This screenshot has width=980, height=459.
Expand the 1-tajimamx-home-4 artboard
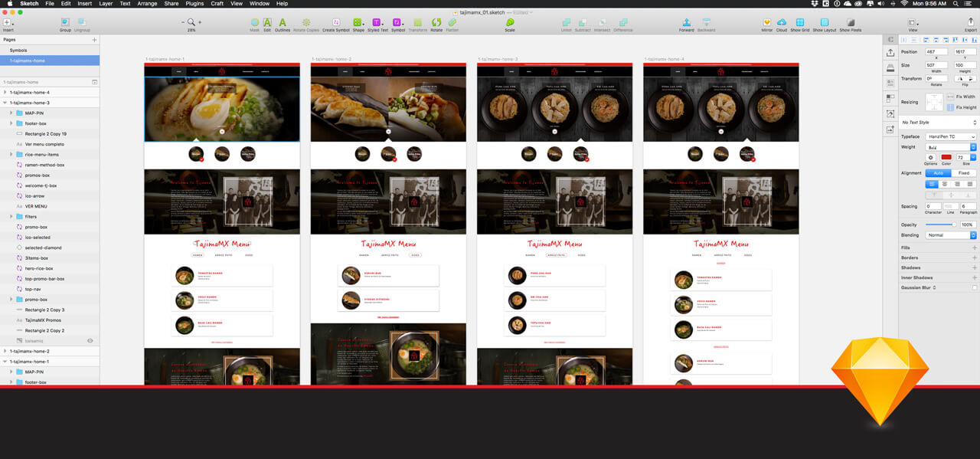(x=5, y=92)
